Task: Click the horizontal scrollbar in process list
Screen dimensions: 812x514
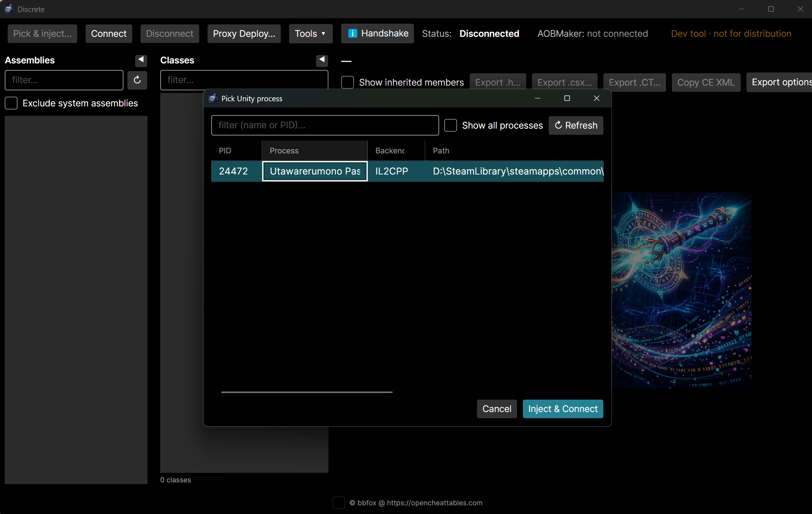Action: tap(307, 392)
